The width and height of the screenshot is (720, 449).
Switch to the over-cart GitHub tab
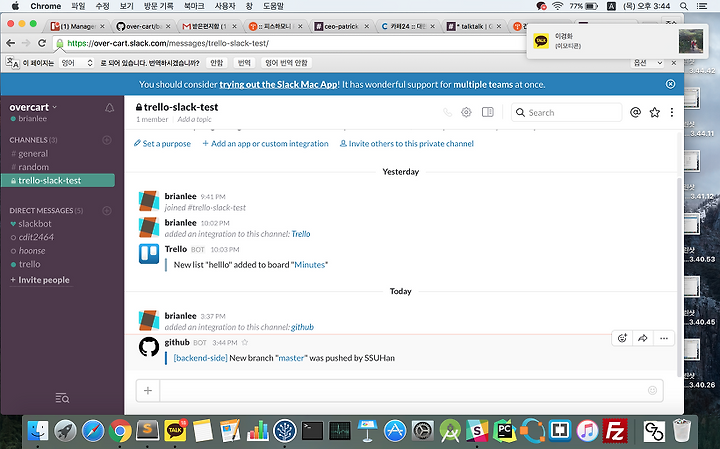pyautogui.click(x=143, y=26)
